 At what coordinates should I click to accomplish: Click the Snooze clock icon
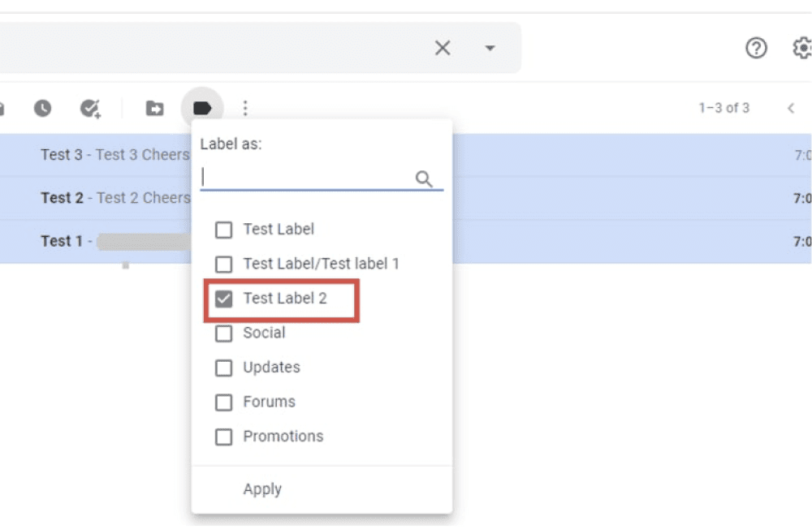[x=42, y=108]
